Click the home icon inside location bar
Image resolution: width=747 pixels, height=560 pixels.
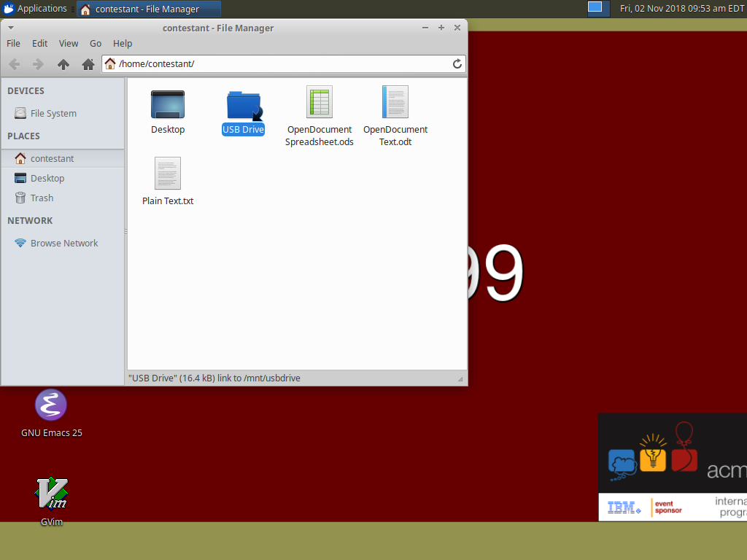point(110,63)
